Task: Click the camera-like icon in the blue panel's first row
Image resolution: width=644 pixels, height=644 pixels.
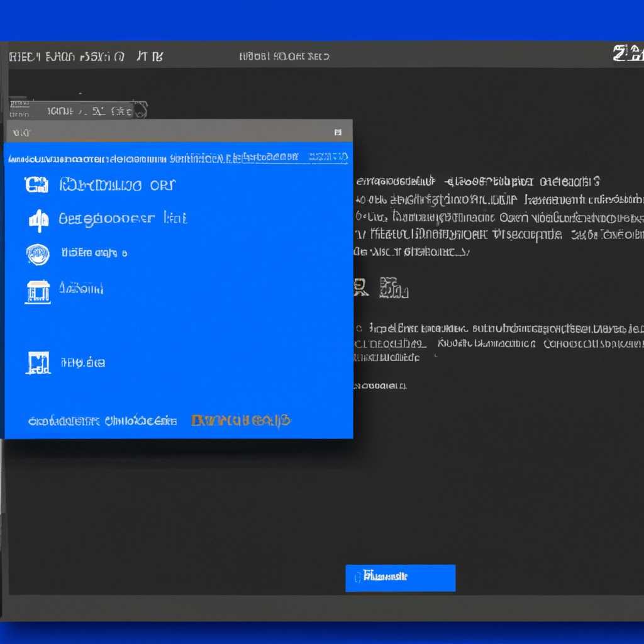Action: 36,184
